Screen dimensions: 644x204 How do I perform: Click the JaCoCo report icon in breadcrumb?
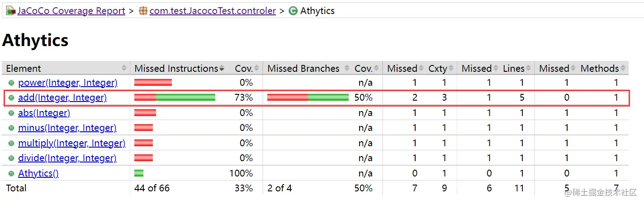pos(10,11)
